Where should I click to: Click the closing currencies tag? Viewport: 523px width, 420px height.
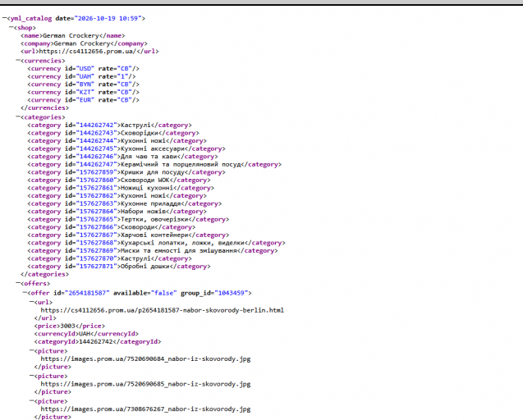(44, 108)
